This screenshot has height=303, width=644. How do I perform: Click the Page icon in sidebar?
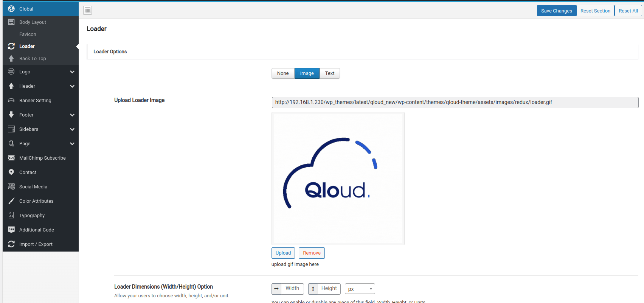tap(11, 143)
